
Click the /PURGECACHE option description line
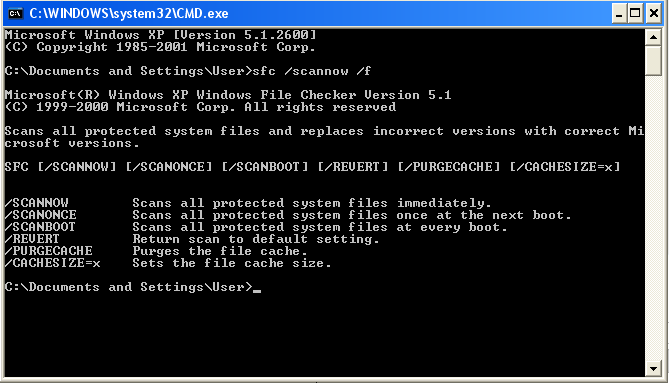point(156,250)
